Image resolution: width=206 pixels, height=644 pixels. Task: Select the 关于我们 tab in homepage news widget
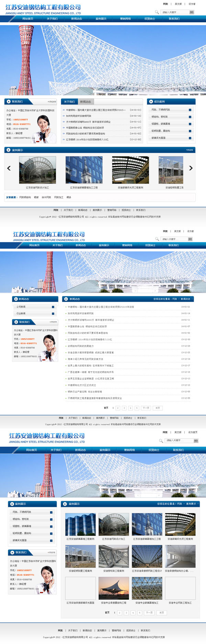tap(69, 102)
